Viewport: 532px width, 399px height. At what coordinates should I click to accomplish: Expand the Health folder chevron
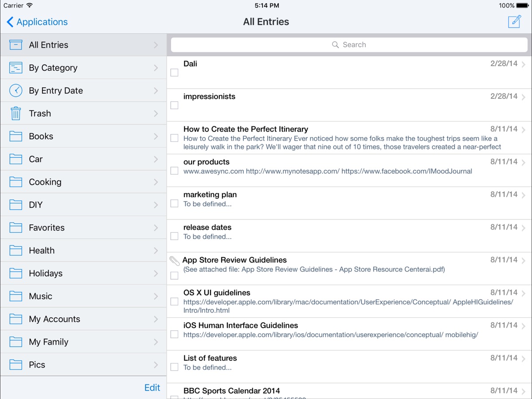(156, 250)
